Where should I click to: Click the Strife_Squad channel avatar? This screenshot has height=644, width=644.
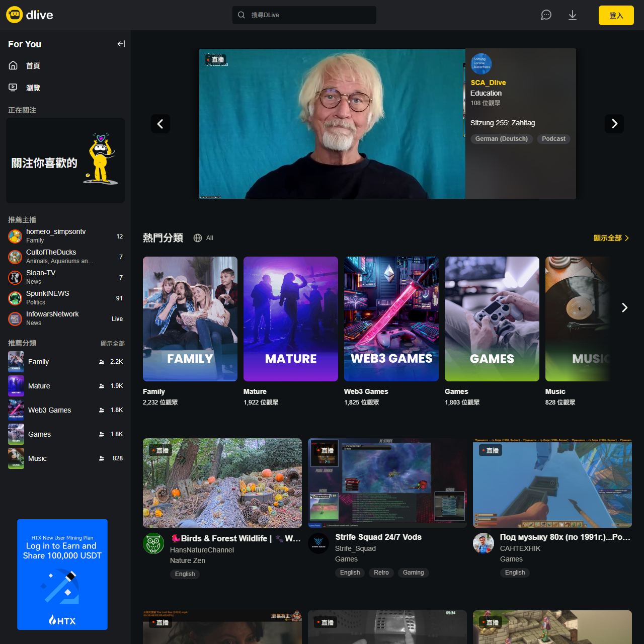318,543
